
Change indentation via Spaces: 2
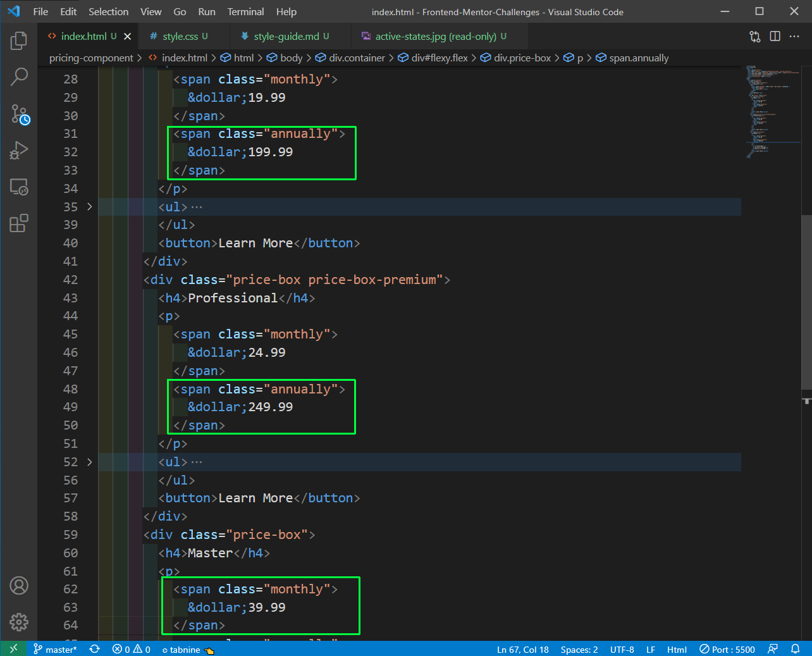[x=579, y=649]
